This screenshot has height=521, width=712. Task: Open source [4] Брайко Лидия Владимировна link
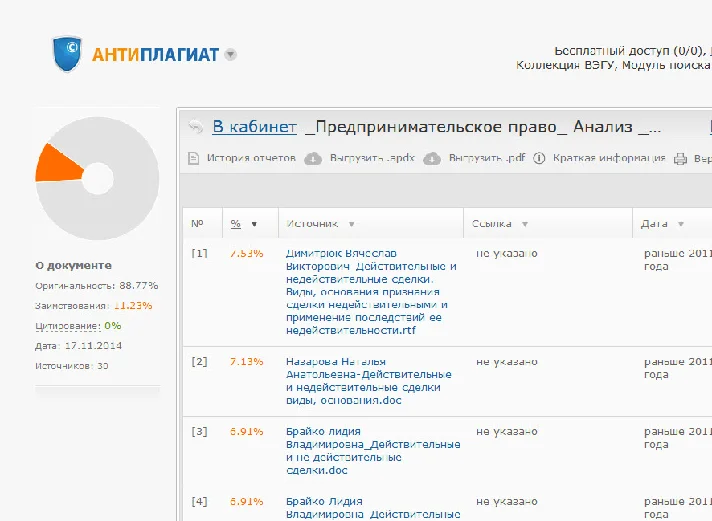coord(373,508)
